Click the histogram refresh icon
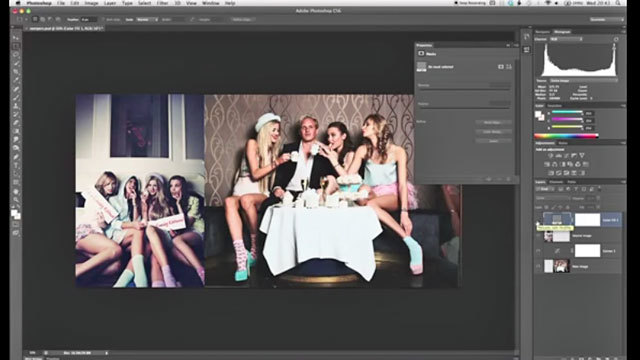Image resolution: width=640 pixels, height=360 pixels. pyautogui.click(x=616, y=39)
